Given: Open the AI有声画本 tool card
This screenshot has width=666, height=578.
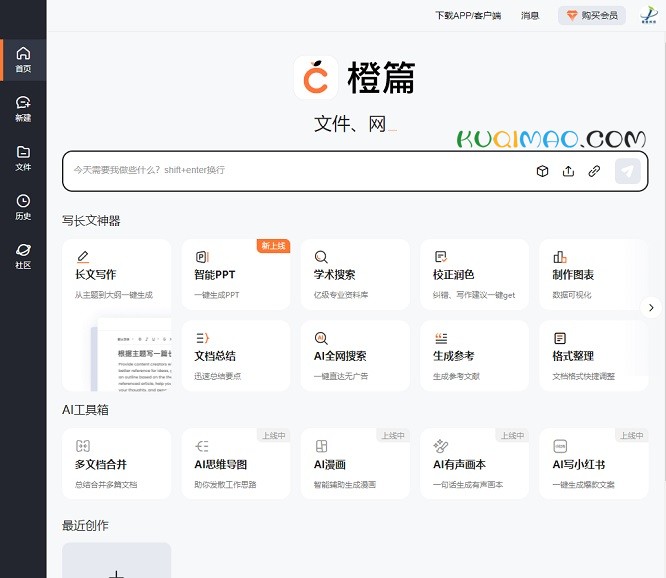Looking at the screenshot, I should (x=474, y=463).
